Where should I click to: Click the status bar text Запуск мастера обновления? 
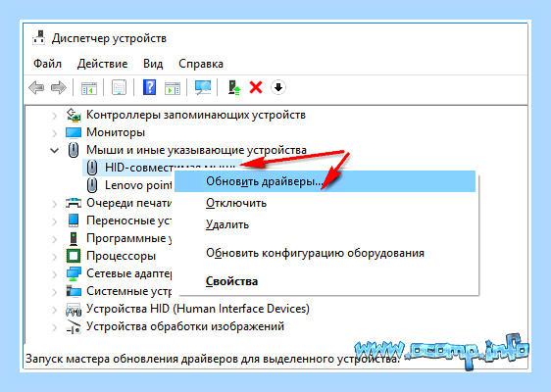pyautogui.click(x=213, y=359)
